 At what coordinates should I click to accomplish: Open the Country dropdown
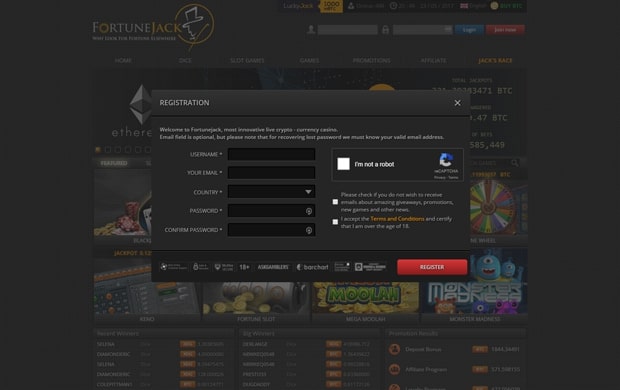(x=271, y=192)
